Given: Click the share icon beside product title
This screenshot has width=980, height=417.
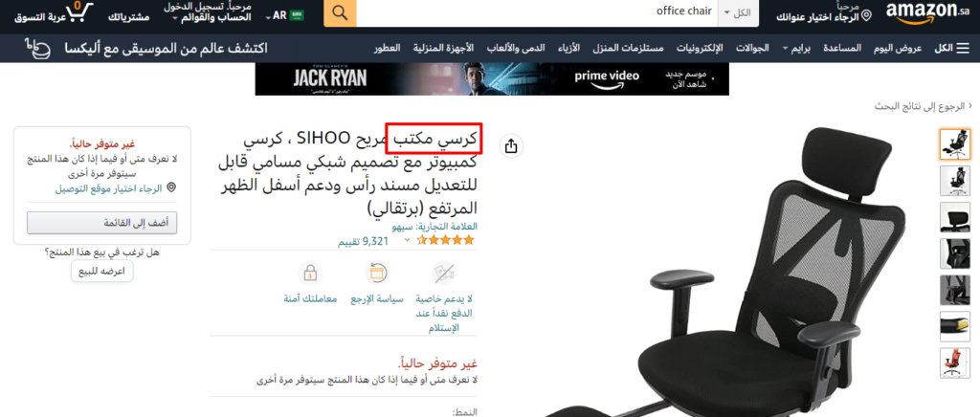Looking at the screenshot, I should (511, 146).
